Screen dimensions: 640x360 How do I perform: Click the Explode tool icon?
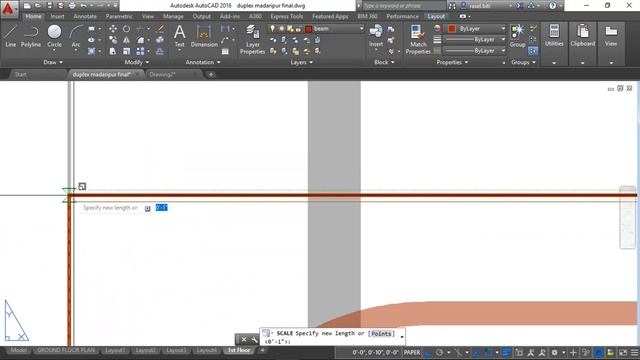tap(160, 40)
